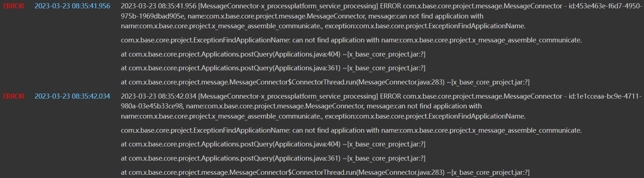The height and width of the screenshot is (178, 644).
Task: Click MessageConnector.java:283 frame in the second entry
Action: pos(325,173)
